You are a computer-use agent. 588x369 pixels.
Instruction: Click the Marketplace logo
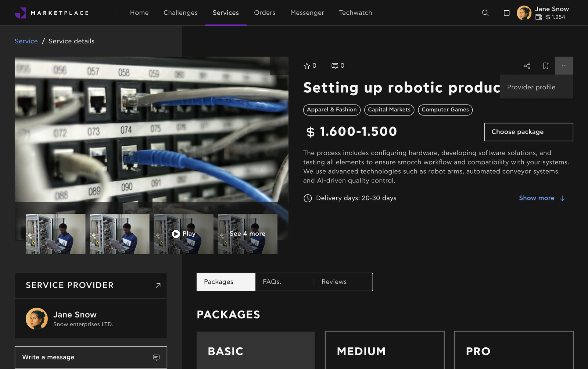52,13
